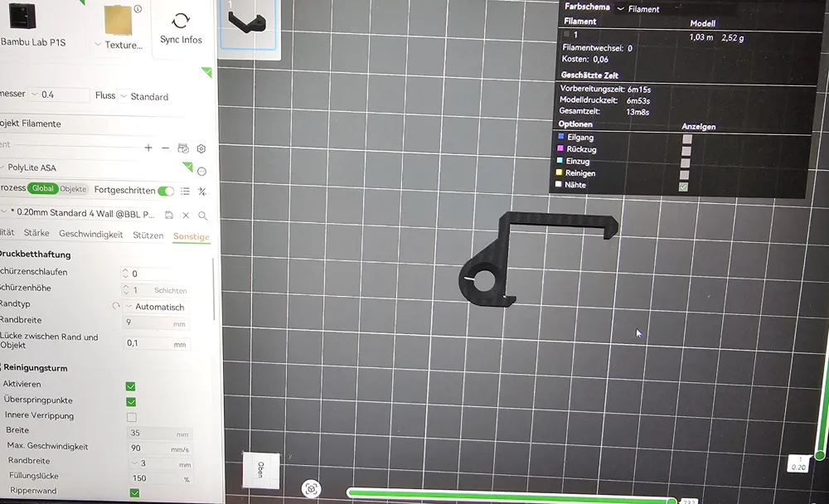The width and height of the screenshot is (829, 504).
Task: Click the magenta Rückzug legend color square
Action: tap(560, 148)
